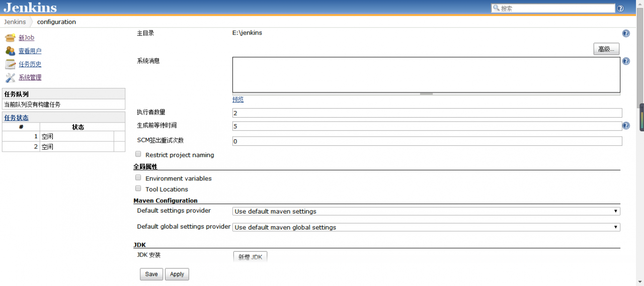Show help for 系统消息 field
Viewport: 644px width, 286px height.
[x=626, y=61]
